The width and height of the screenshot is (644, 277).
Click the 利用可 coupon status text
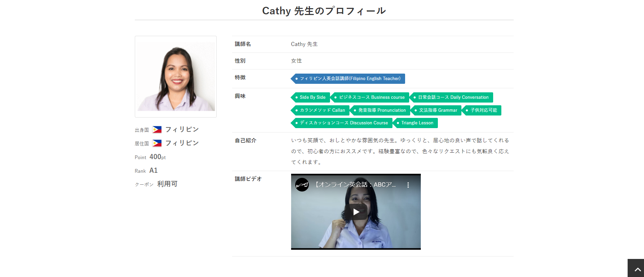coord(167,184)
